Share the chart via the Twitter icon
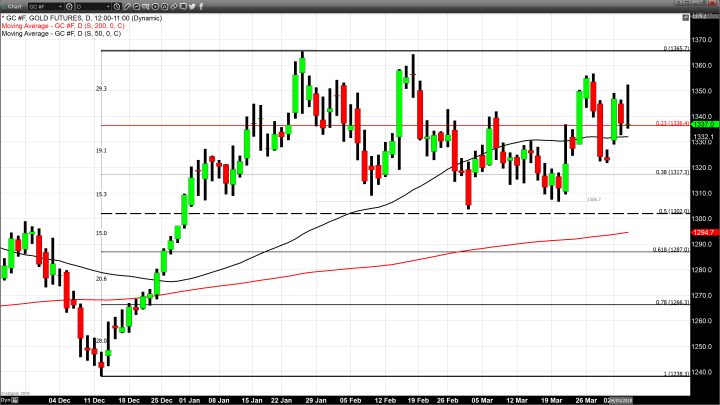The height and width of the screenshot is (405, 720). [192, 6]
